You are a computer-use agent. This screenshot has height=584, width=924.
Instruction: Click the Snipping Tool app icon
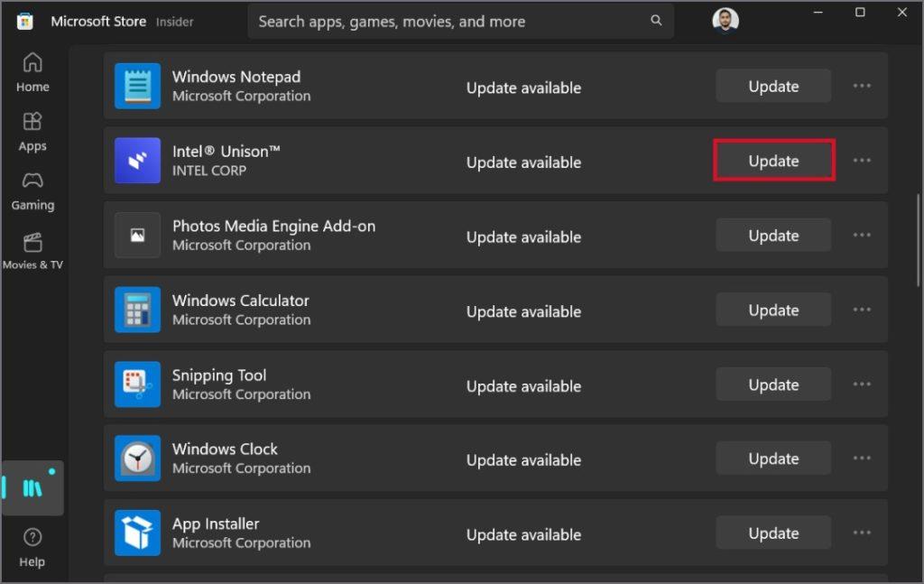137,385
